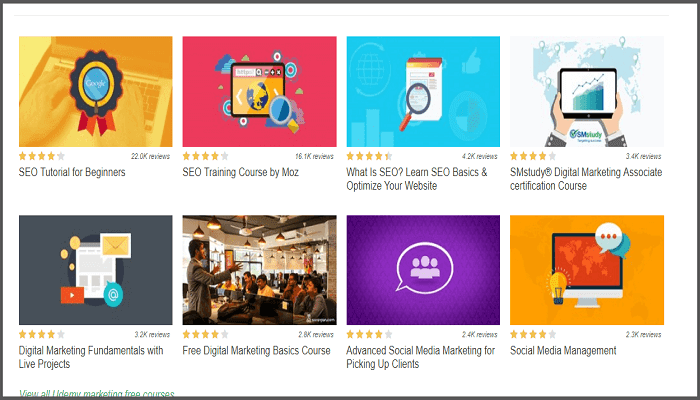Click SEO Training Course by Moz image

(x=259, y=92)
